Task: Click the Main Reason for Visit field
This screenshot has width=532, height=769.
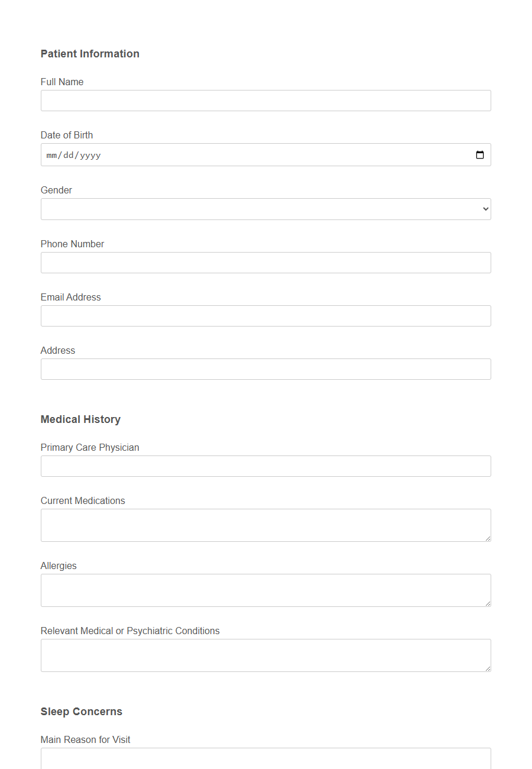Action: (x=265, y=759)
